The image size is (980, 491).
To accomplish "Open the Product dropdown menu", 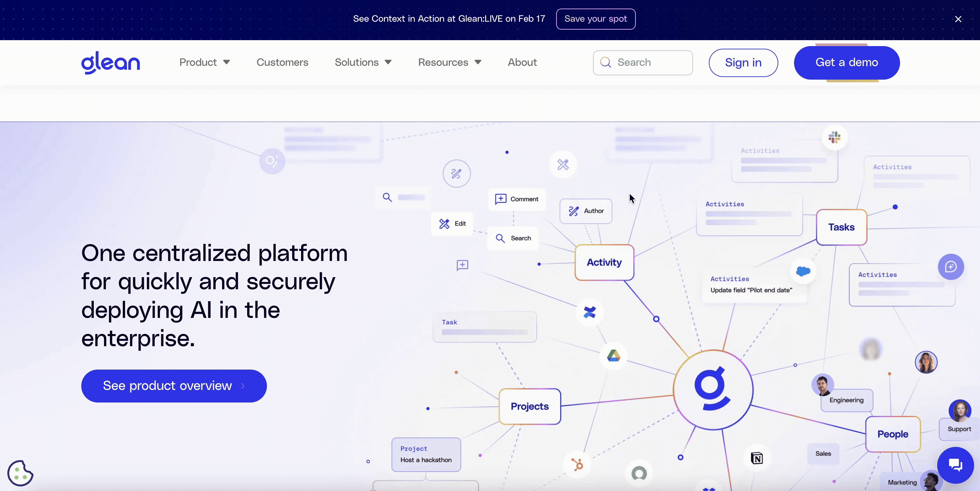I will (x=205, y=63).
